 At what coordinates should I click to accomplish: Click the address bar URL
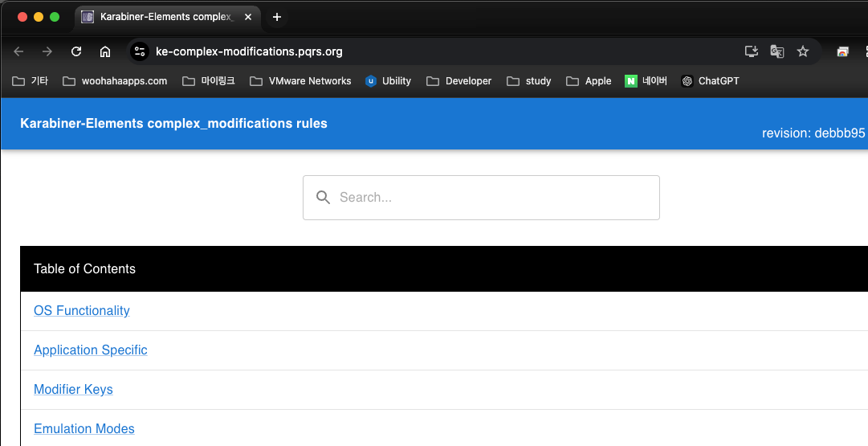pos(249,51)
